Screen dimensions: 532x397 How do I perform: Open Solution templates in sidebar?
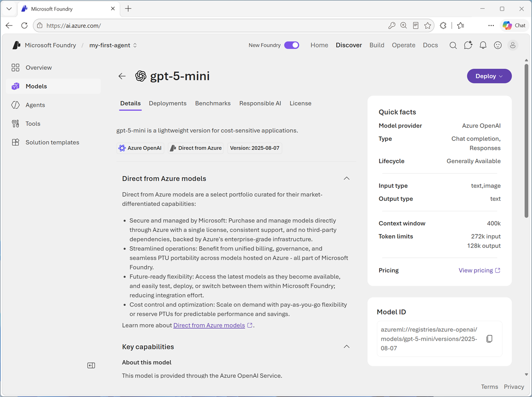[53, 142]
